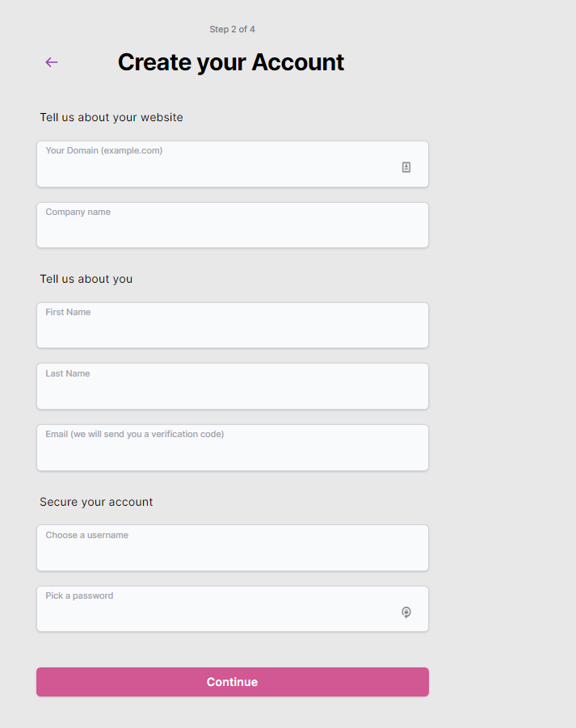Submit the form with Continue button

(233, 682)
